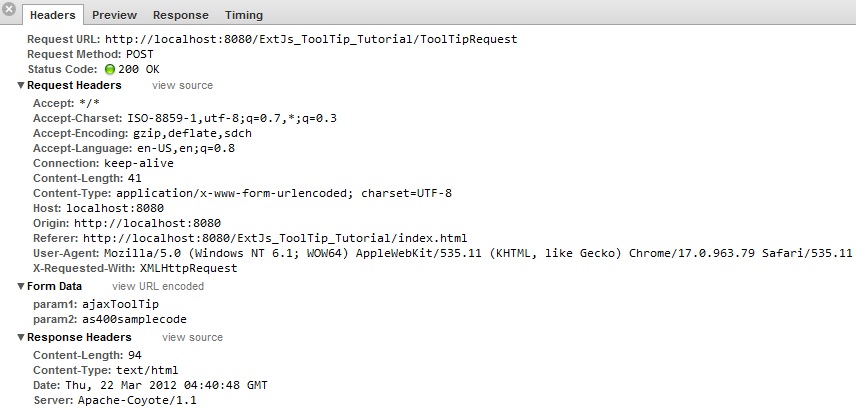Click the param2 as400samplecode value
Viewport: 856px width, 409px height.
[134, 319]
